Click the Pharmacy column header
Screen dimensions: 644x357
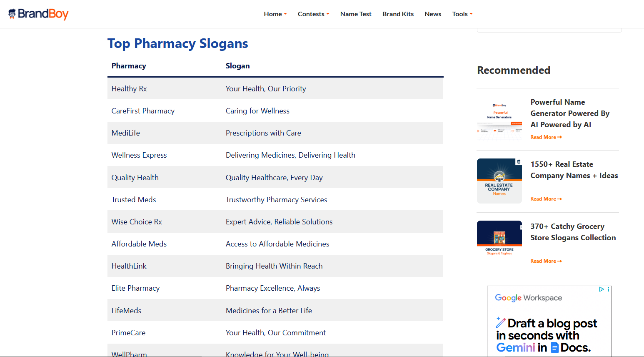coord(129,66)
